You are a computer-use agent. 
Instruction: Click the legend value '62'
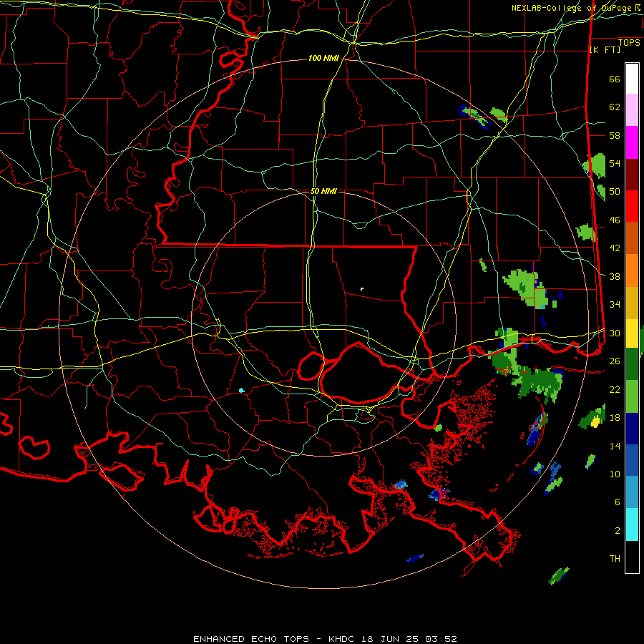615,107
